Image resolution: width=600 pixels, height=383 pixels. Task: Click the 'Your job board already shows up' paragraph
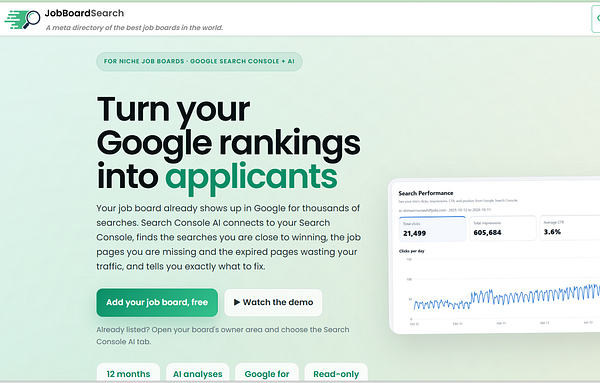coord(228,237)
